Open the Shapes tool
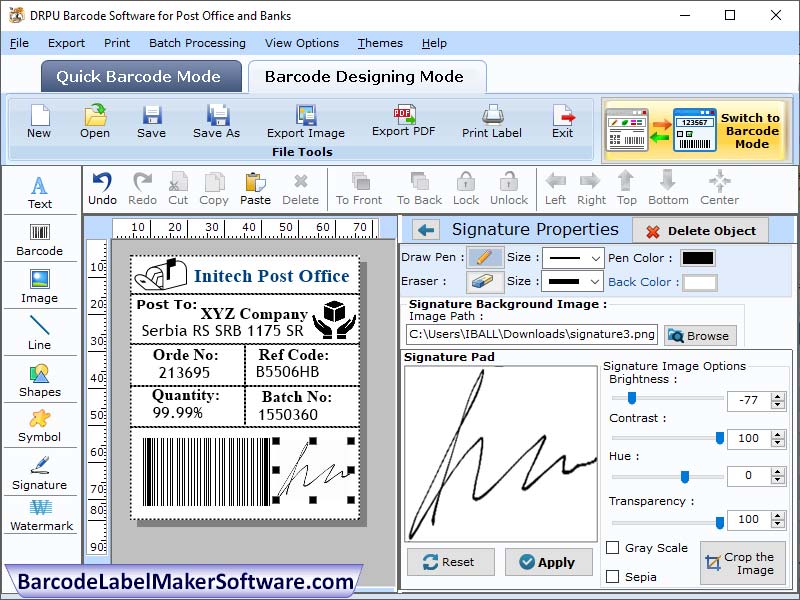The image size is (800, 600). [40, 380]
